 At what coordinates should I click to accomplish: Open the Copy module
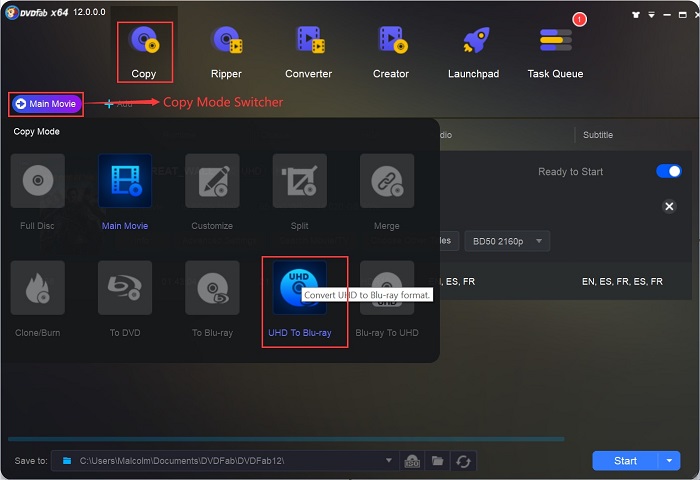pyautogui.click(x=144, y=52)
